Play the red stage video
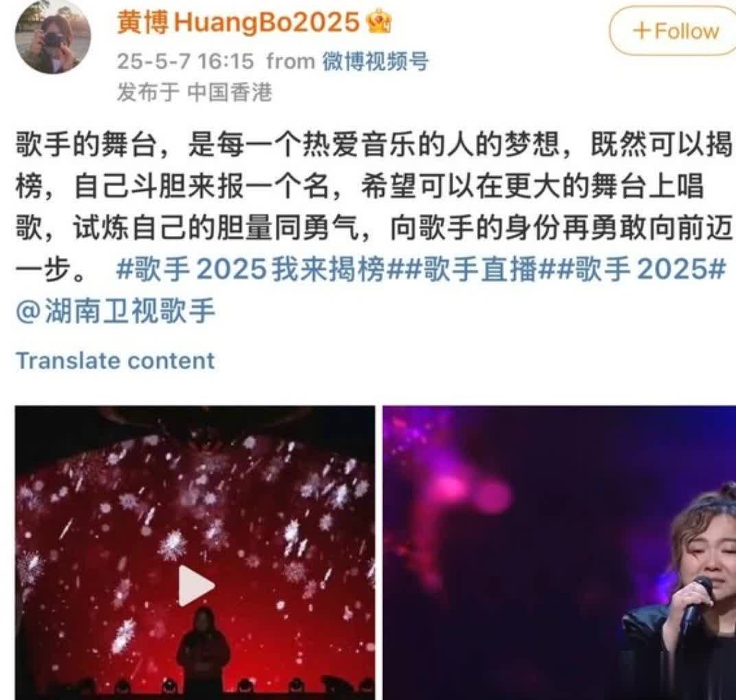This screenshot has height=700, width=736. 196,585
